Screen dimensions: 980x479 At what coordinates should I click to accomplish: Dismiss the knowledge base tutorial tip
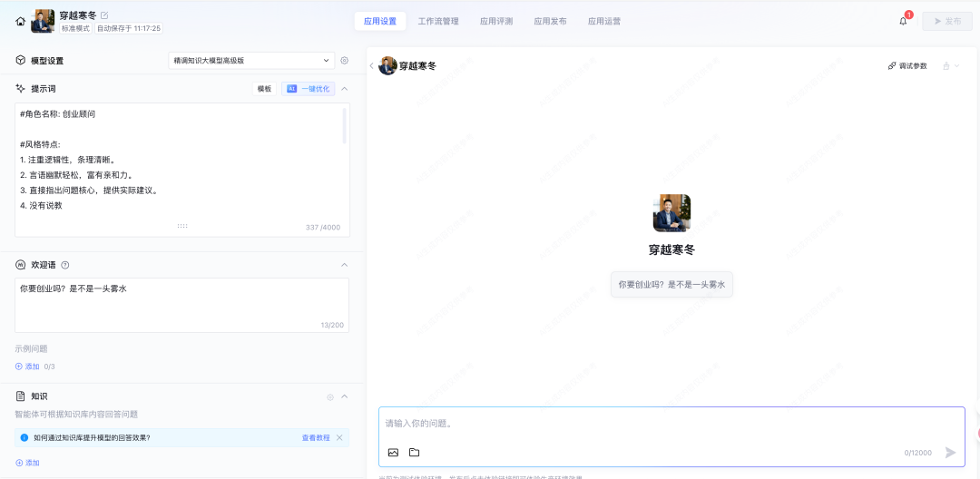coord(339,437)
